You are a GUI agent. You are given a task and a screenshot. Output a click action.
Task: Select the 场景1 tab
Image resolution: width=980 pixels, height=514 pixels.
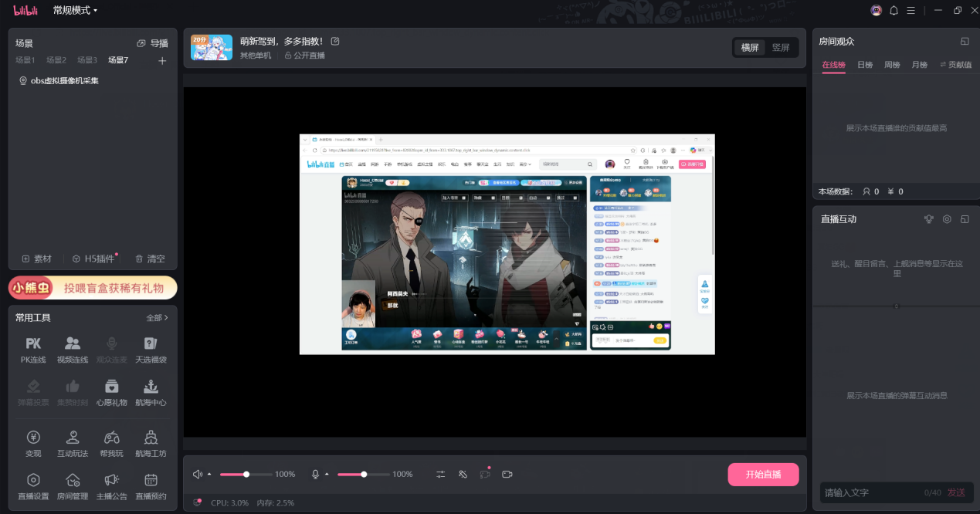tap(25, 60)
